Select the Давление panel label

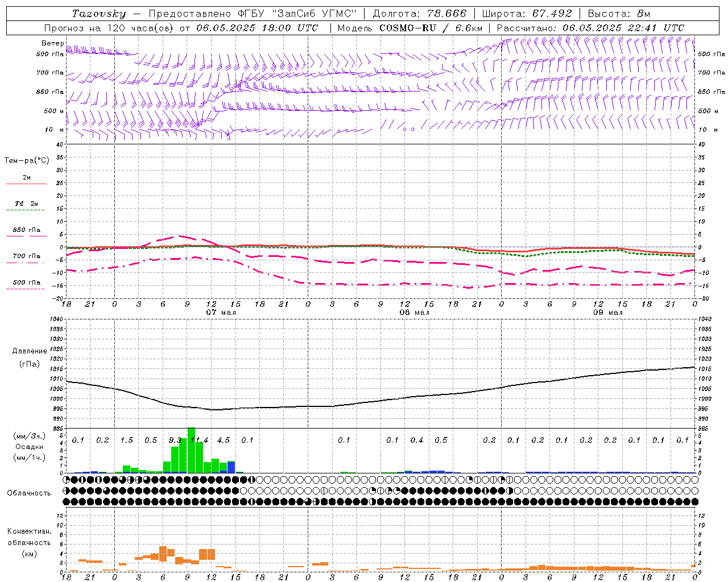29,351
